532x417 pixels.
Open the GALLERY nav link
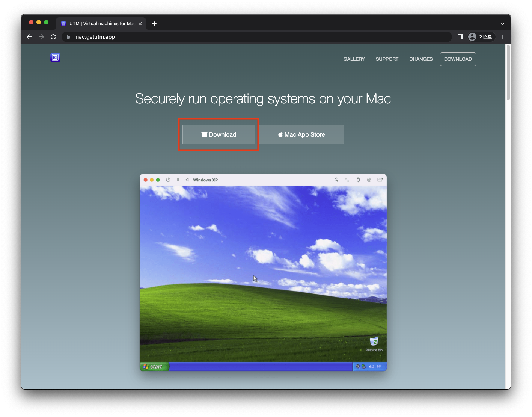point(354,59)
